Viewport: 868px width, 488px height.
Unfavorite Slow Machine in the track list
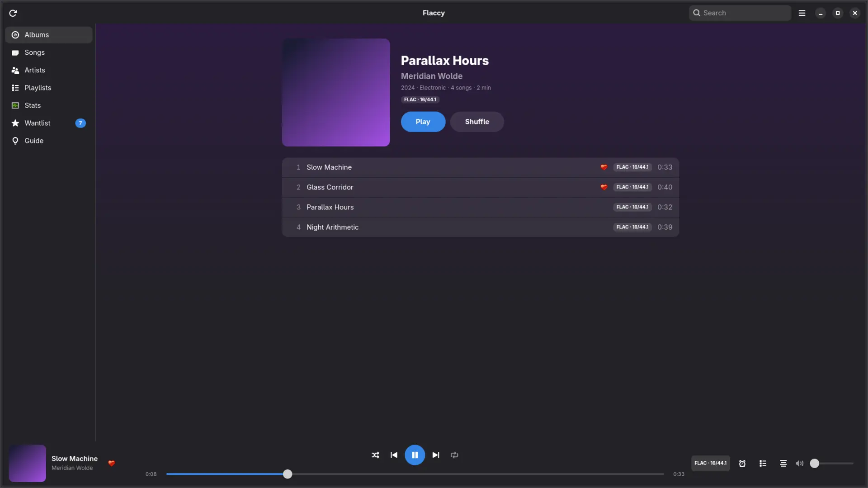604,167
